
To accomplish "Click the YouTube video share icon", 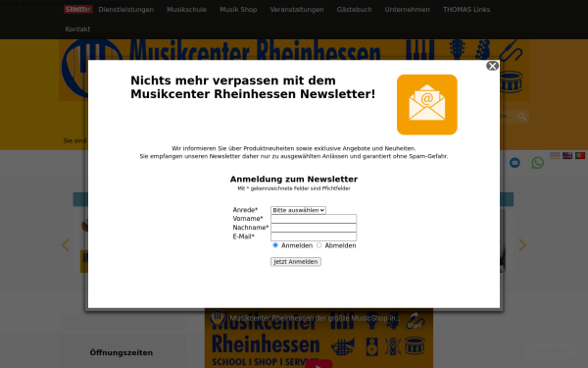I will 415,320.
